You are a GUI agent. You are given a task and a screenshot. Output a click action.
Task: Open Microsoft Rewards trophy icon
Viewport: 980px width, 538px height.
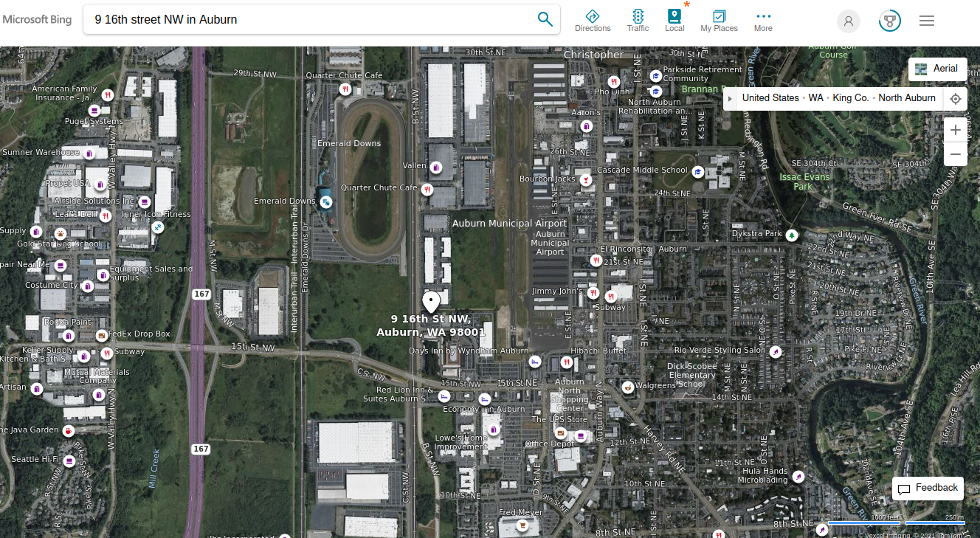tap(890, 21)
